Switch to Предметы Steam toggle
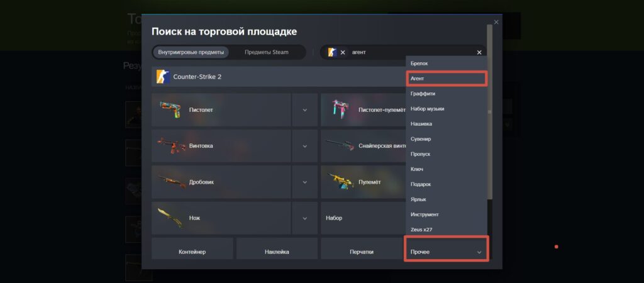644x283 pixels. point(266,52)
